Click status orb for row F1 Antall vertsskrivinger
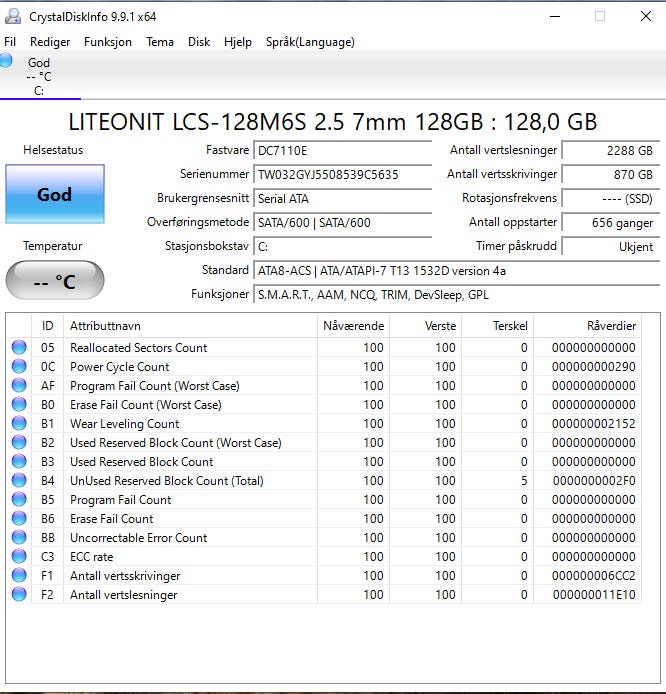 (19, 575)
